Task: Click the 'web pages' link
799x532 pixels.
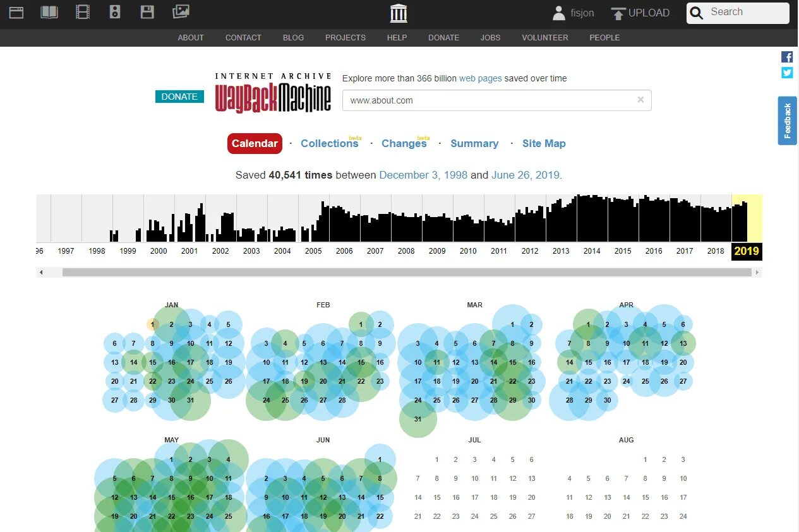Action: point(481,78)
